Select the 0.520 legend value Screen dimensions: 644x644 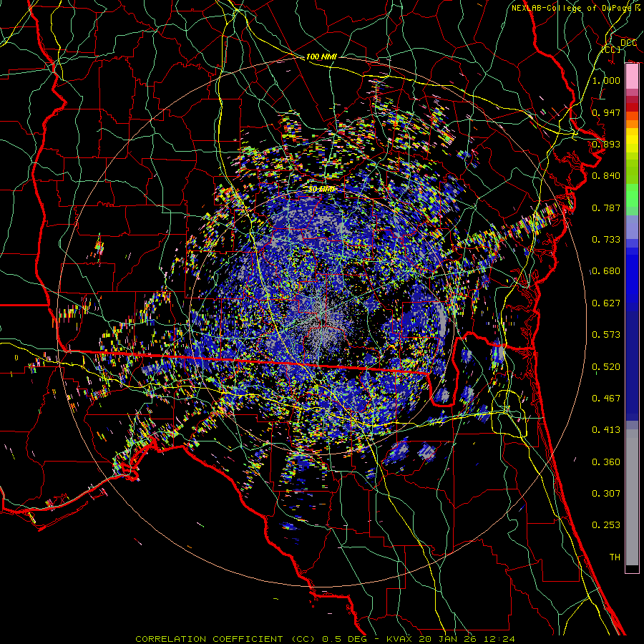pyautogui.click(x=606, y=367)
